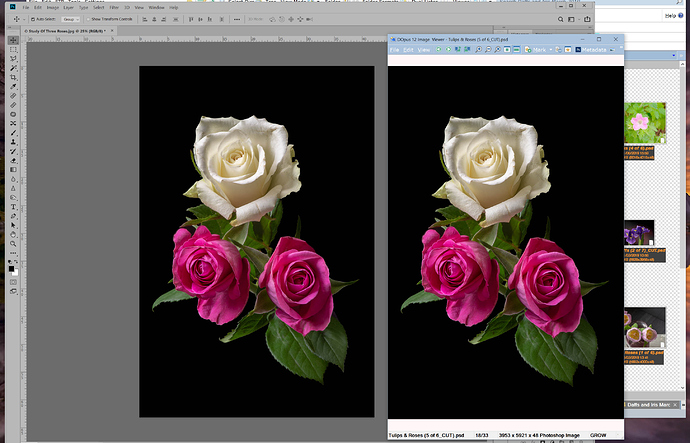The image size is (690, 443).
Task: Open Photoshop File menu
Action: pos(26,7)
